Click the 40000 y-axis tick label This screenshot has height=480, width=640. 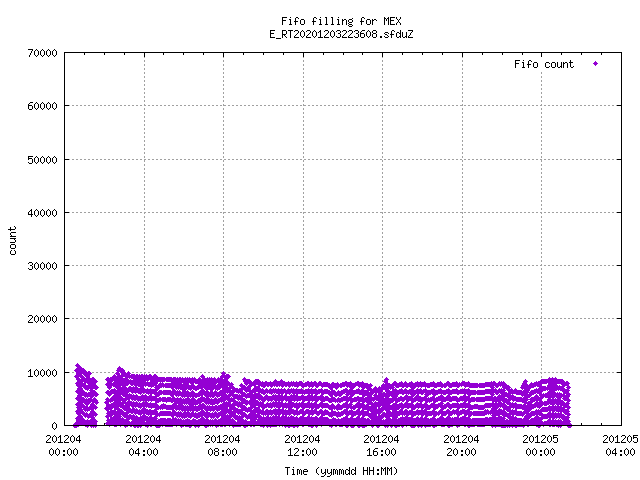click(42, 213)
